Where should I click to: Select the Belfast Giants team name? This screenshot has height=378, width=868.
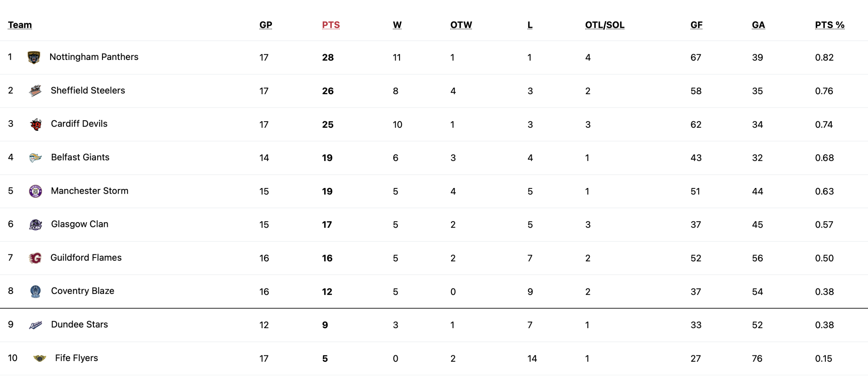coord(80,157)
